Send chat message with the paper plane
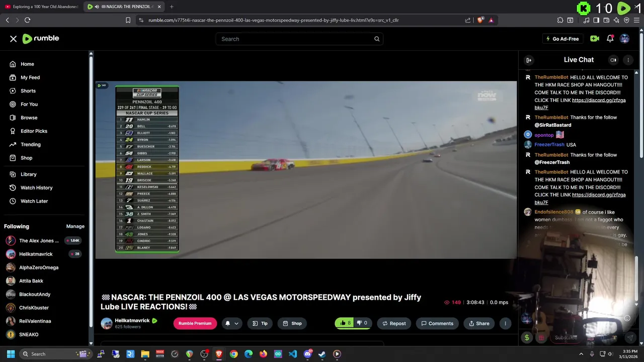The height and width of the screenshot is (362, 644). (630, 338)
